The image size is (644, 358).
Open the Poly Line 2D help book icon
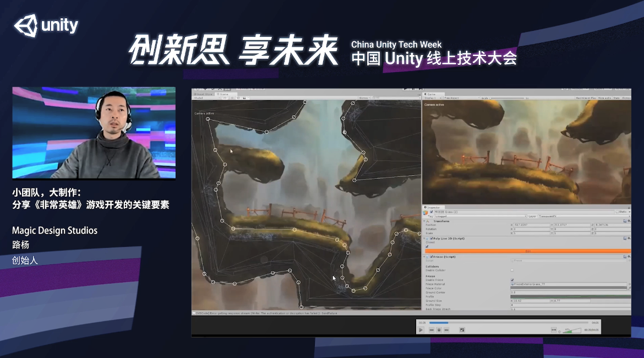[x=625, y=238]
